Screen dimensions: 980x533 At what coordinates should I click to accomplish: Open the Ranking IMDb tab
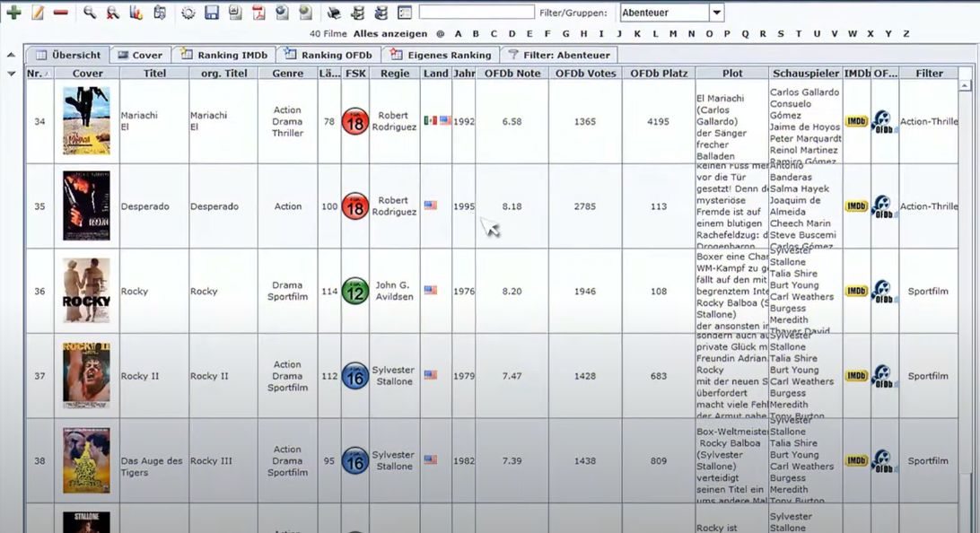click(223, 55)
